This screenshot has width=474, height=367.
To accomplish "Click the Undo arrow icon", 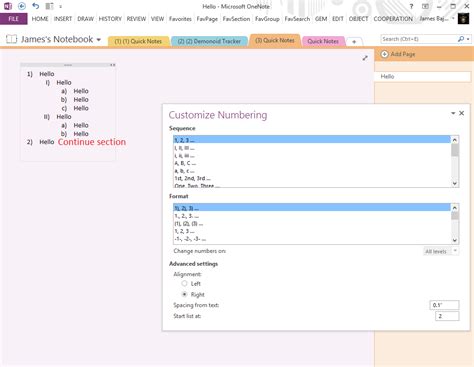I will point(36,6).
